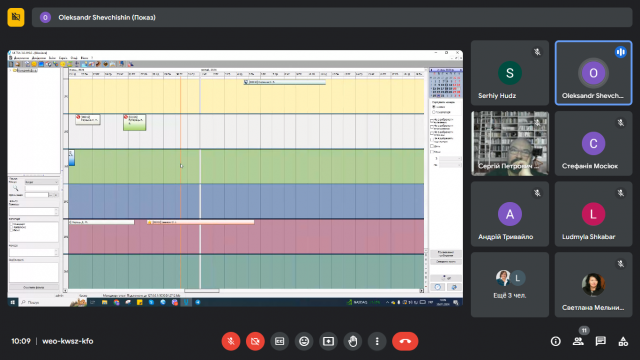Toggle closed captions (CC) button
Screen dimensions: 640x360
pos(280,341)
